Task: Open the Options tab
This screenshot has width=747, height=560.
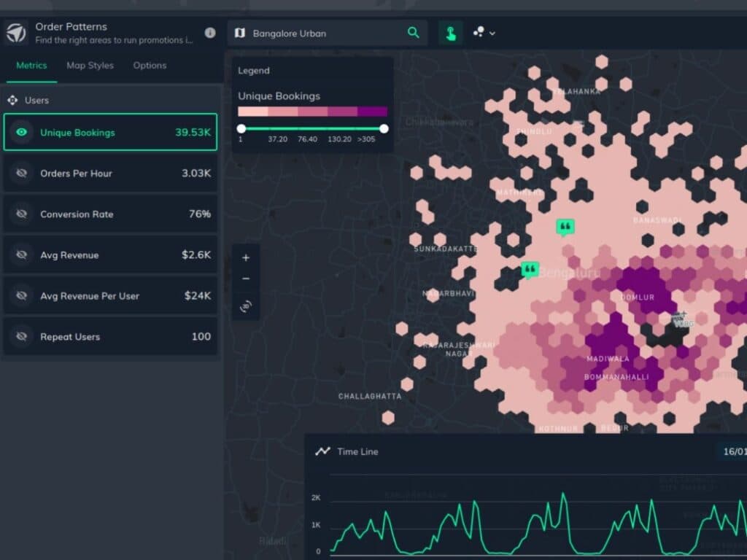Action: pyautogui.click(x=150, y=66)
